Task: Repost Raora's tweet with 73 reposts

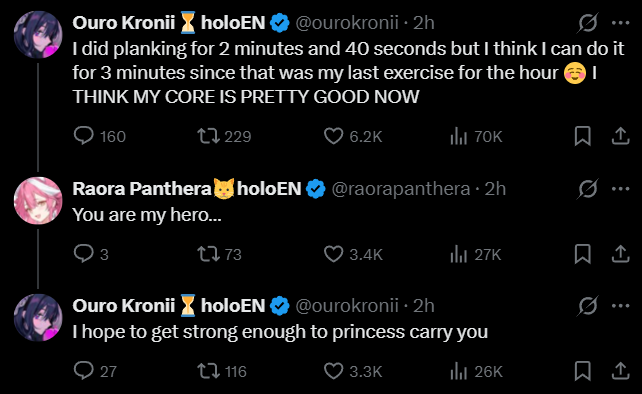Action: click(x=209, y=254)
